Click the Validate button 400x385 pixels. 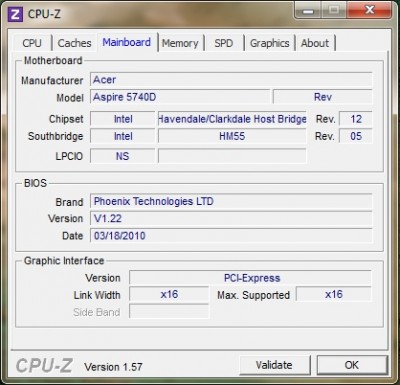274,365
